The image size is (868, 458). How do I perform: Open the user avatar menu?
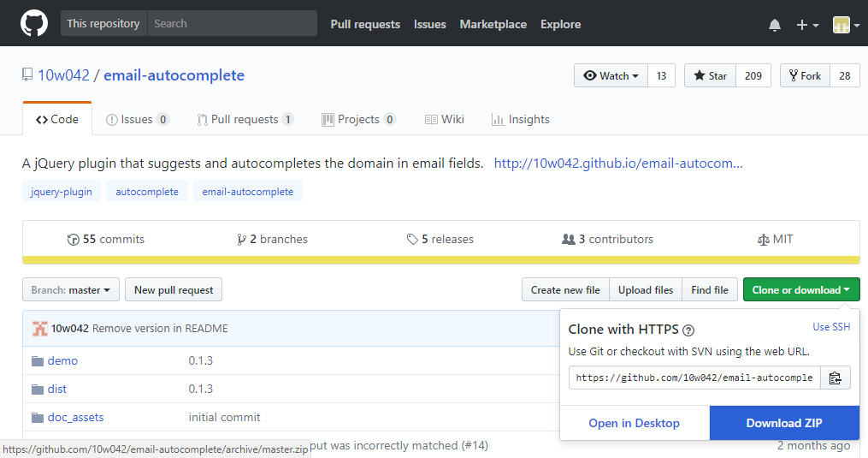[x=846, y=25]
